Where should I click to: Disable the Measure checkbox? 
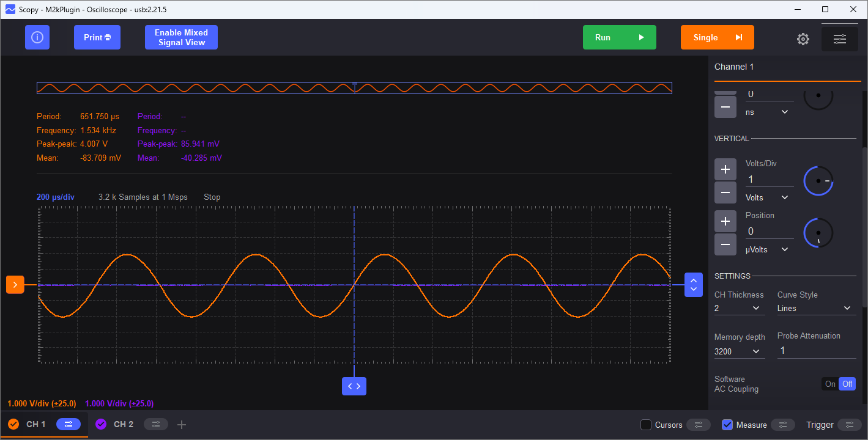coord(727,425)
